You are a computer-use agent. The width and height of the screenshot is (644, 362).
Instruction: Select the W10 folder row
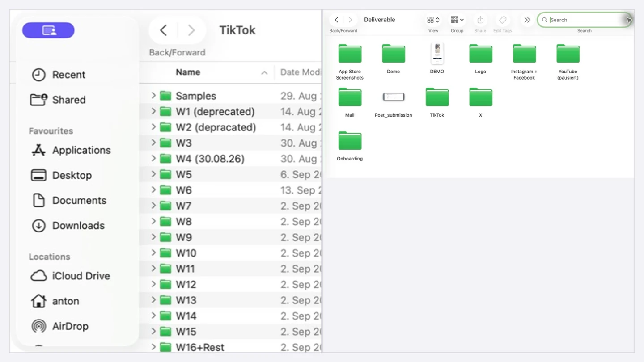231,253
